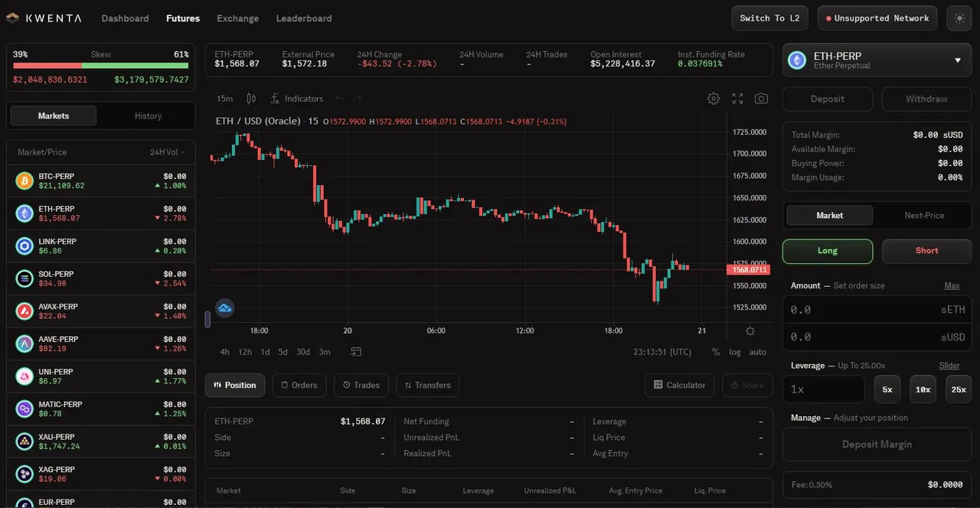Select ETH-PERP icon in markets list

(x=24, y=213)
